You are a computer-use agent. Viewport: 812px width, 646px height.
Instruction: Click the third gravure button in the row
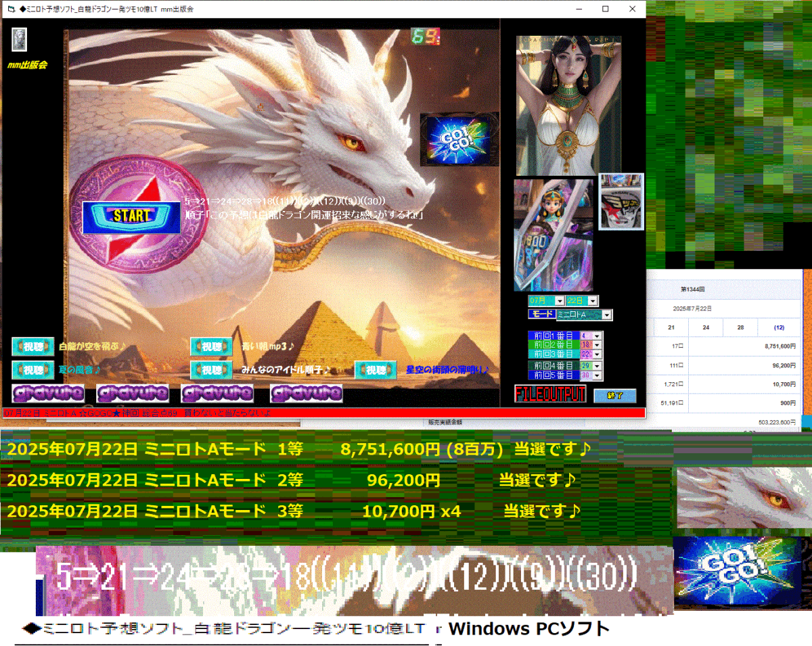[217, 393]
